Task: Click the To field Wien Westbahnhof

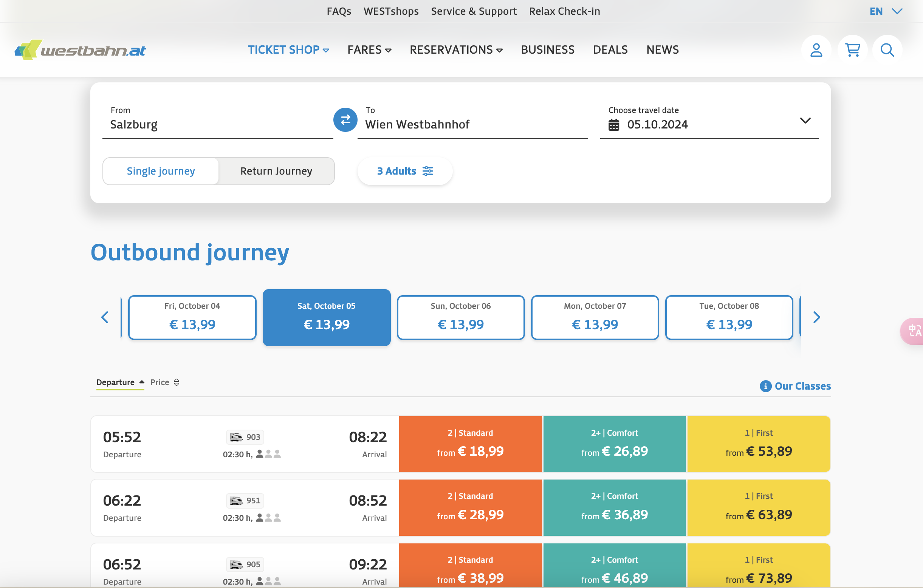Action: [472, 121]
